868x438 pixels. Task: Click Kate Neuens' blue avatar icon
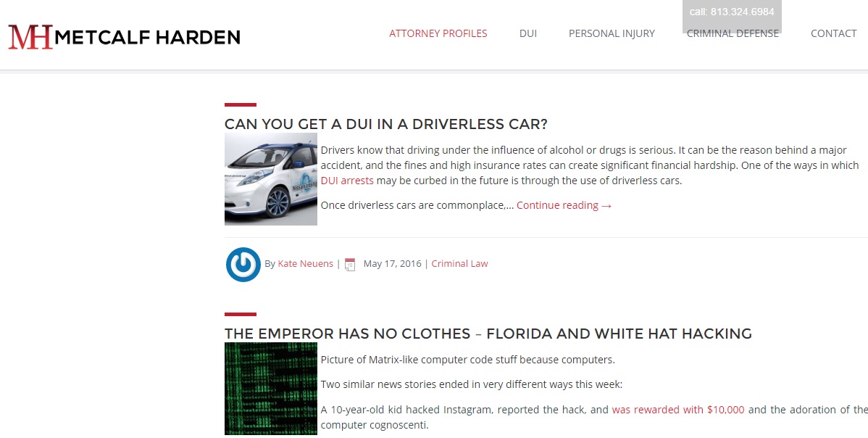click(243, 264)
